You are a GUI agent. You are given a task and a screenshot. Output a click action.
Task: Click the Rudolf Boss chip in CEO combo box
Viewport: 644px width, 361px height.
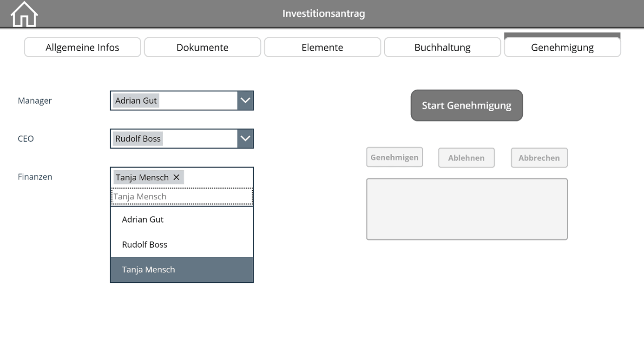pos(138,139)
